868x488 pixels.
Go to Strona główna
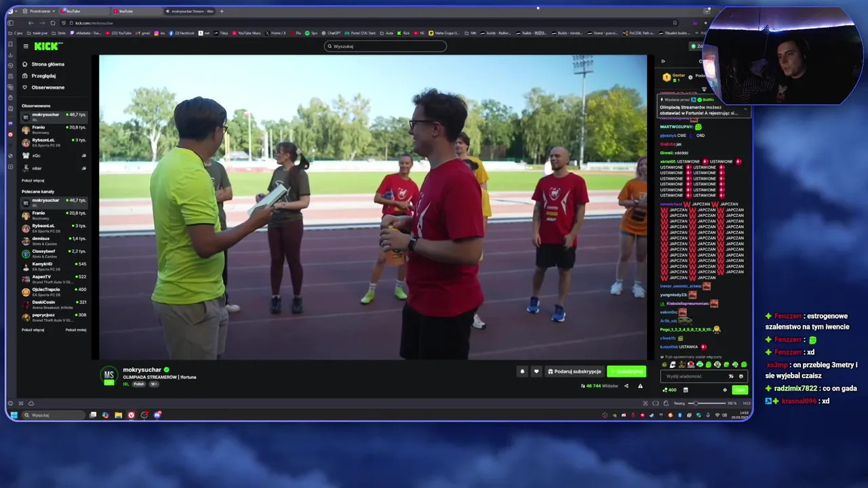pos(43,64)
